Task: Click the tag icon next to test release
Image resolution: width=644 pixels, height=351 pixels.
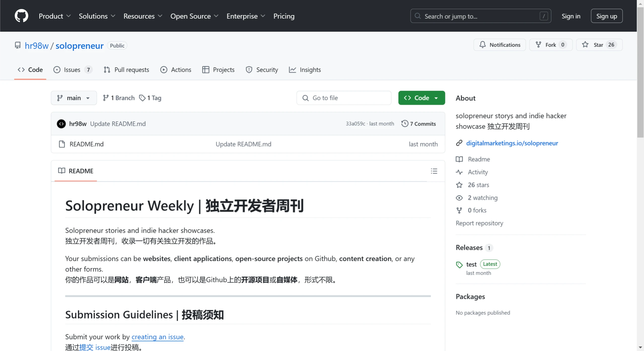Action: pos(459,265)
